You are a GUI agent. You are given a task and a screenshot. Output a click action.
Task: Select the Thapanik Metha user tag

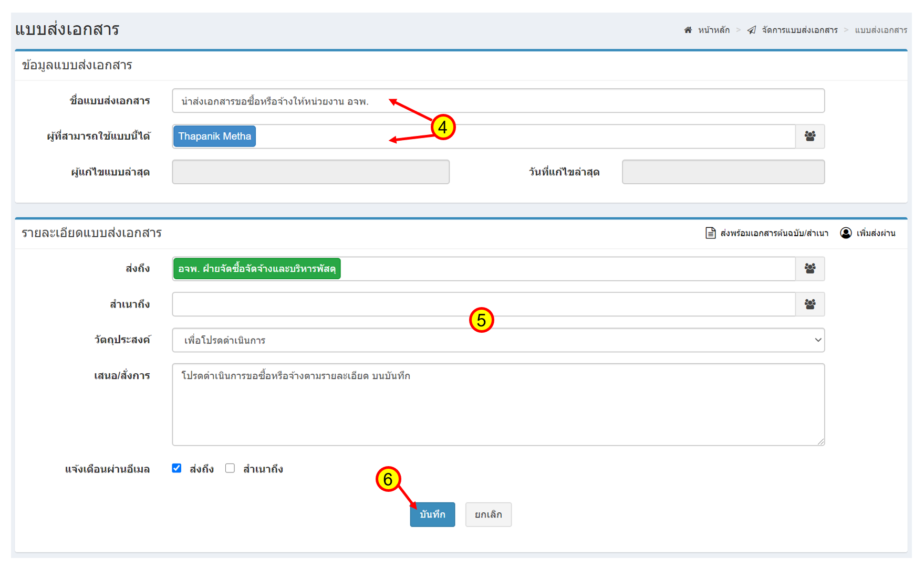(214, 136)
